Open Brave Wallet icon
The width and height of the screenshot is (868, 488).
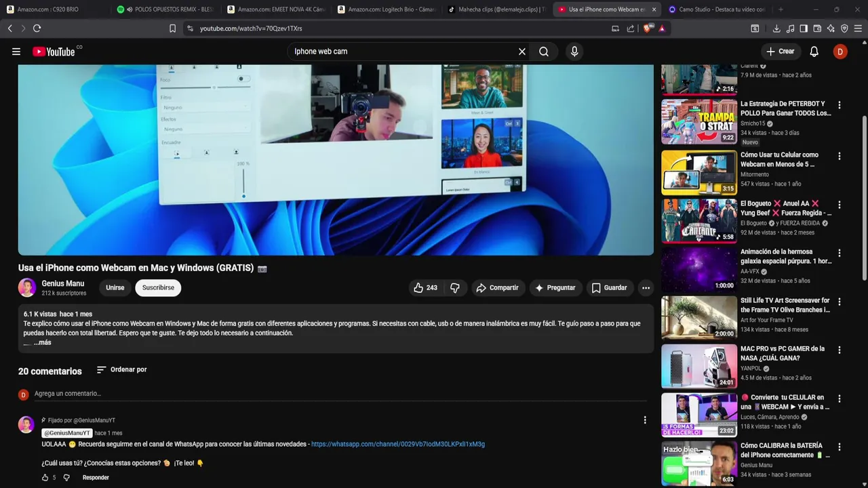817,28
